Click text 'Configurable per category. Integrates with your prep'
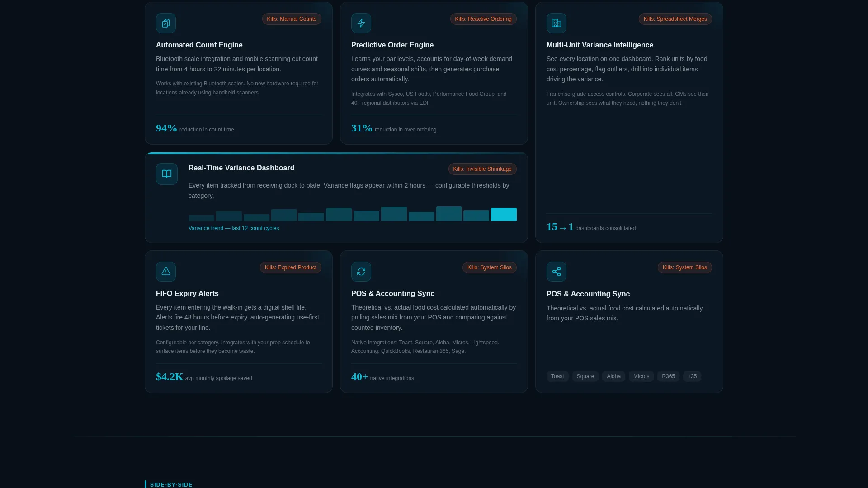This screenshot has width=868, height=488. pyautogui.click(x=220, y=343)
